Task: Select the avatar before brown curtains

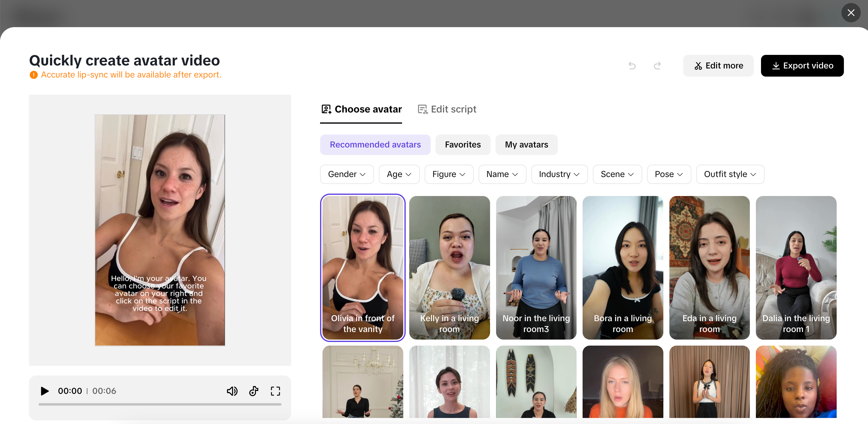Action: [709, 381]
